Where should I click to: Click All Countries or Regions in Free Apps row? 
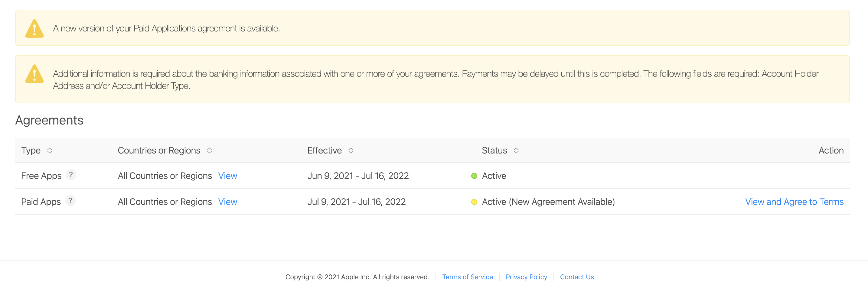165,176
